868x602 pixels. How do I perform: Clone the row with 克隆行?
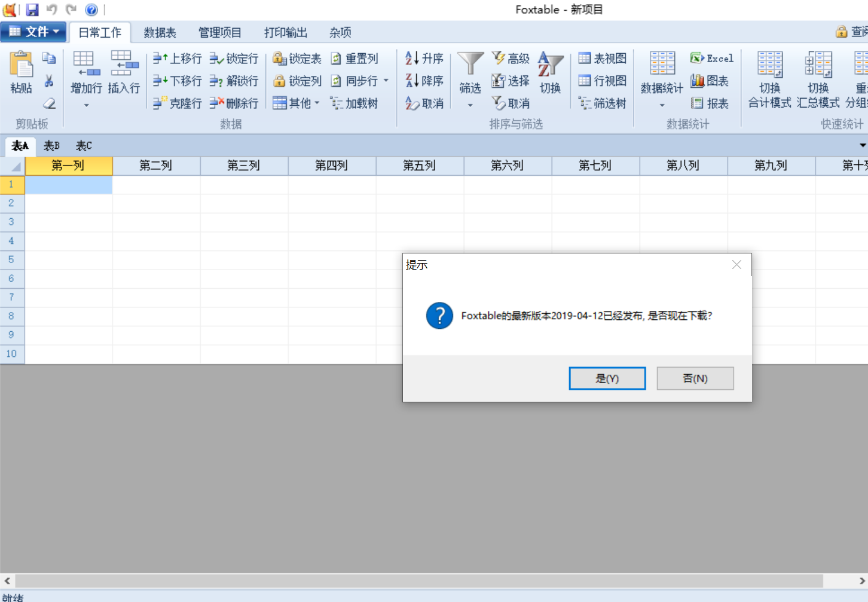177,103
